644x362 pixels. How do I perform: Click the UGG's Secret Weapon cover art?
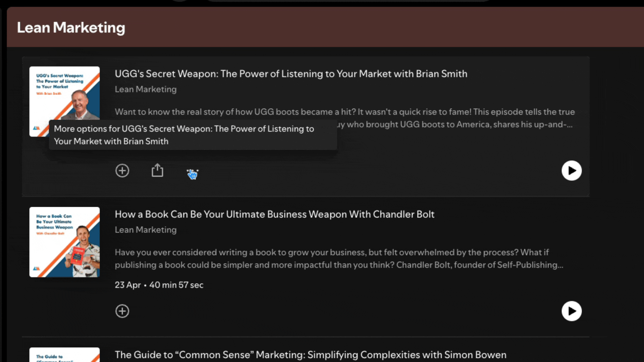coord(64,102)
